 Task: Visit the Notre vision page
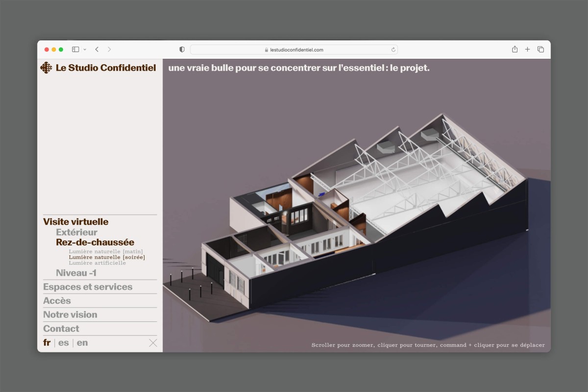pos(71,315)
